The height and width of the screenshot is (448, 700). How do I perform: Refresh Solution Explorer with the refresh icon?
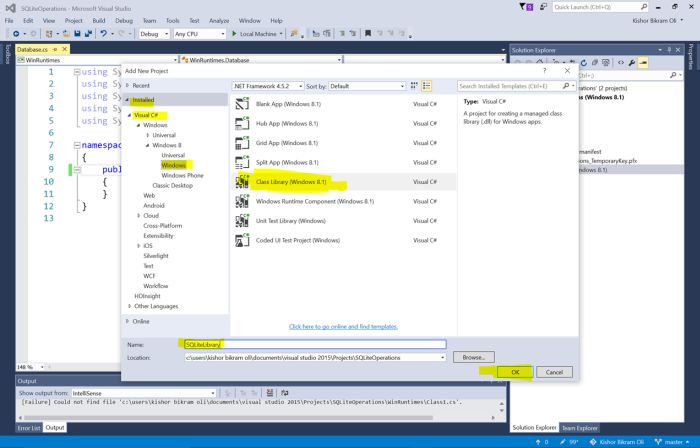(x=583, y=62)
